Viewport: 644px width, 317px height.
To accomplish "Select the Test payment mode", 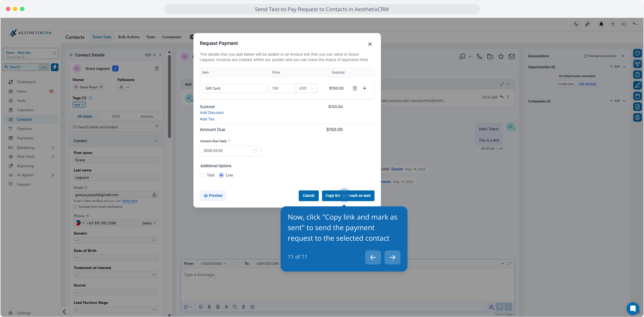I will coord(202,175).
